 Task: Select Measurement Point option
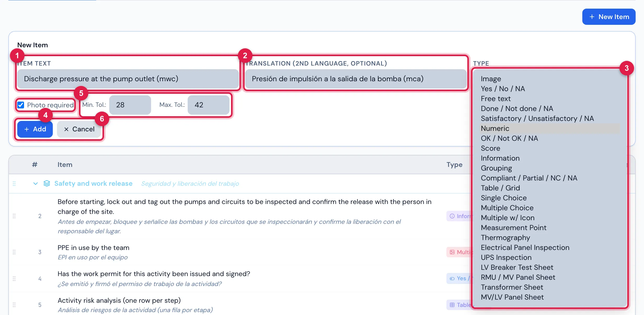550,228
